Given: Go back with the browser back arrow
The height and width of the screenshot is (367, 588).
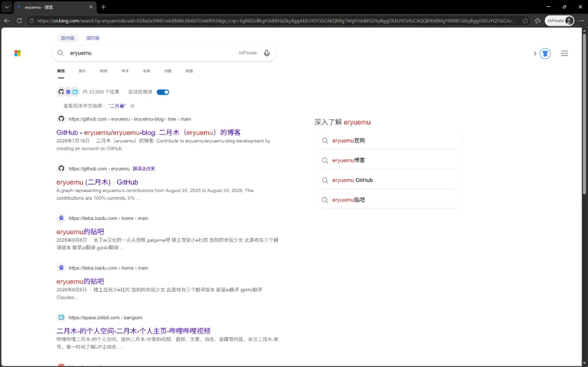Looking at the screenshot, I should [x=7, y=21].
